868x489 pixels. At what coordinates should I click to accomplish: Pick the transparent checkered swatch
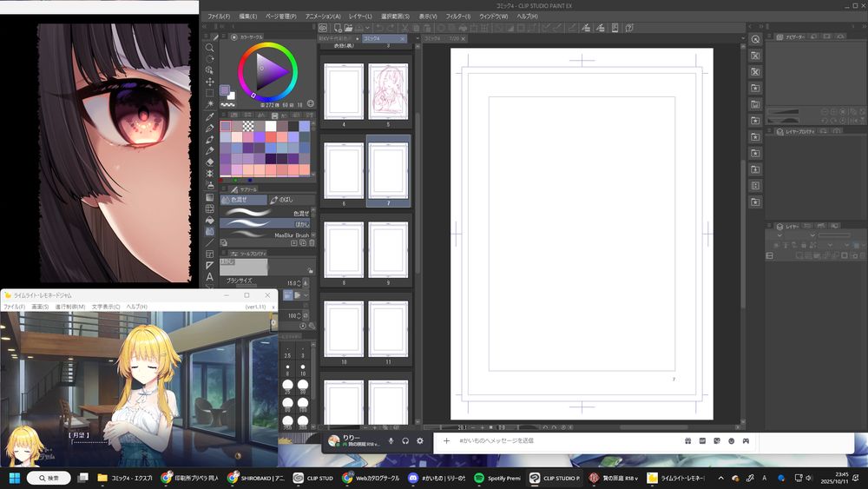tap(248, 126)
